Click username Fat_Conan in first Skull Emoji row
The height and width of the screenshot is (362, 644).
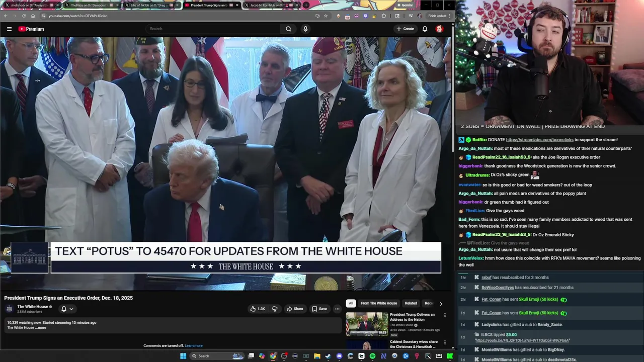[491, 300]
